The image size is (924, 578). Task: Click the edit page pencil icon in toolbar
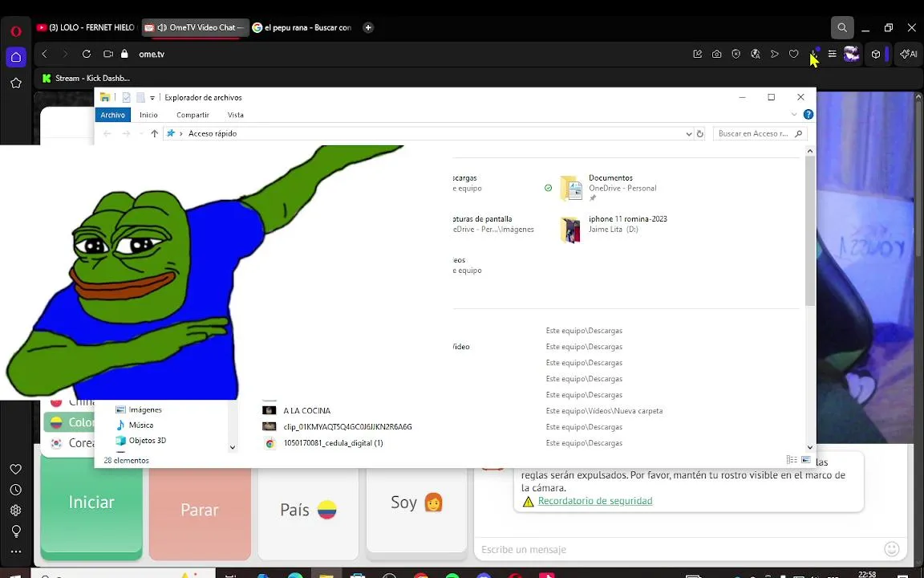[x=698, y=54]
